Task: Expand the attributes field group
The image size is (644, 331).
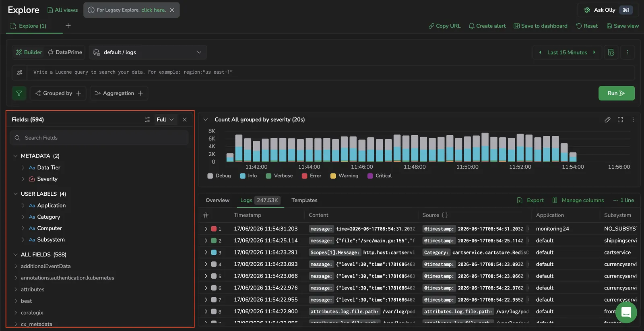Action: tap(16, 290)
